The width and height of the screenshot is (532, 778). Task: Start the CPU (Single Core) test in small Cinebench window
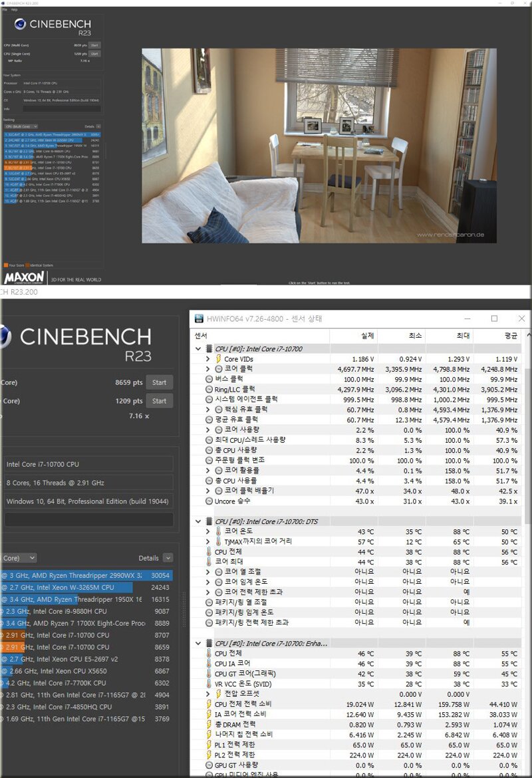94,54
